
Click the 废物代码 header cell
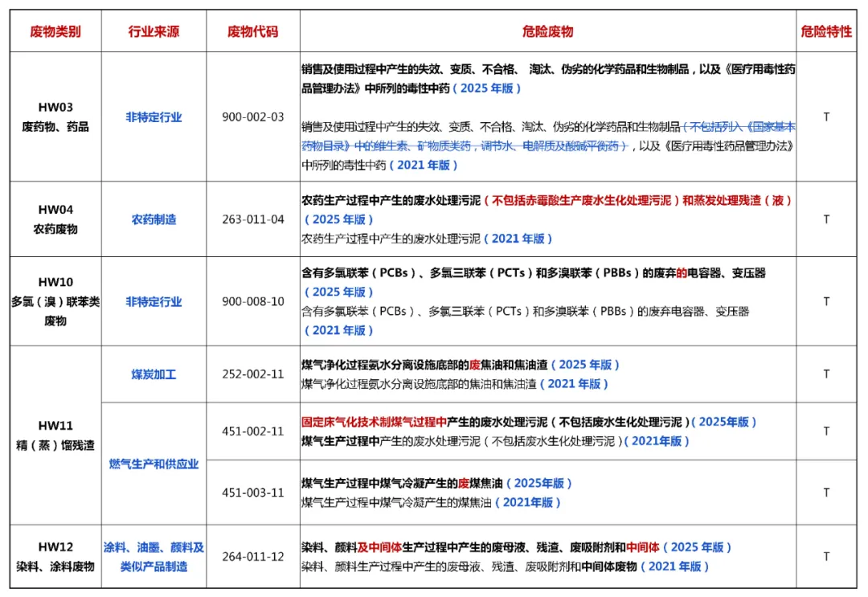[252, 32]
